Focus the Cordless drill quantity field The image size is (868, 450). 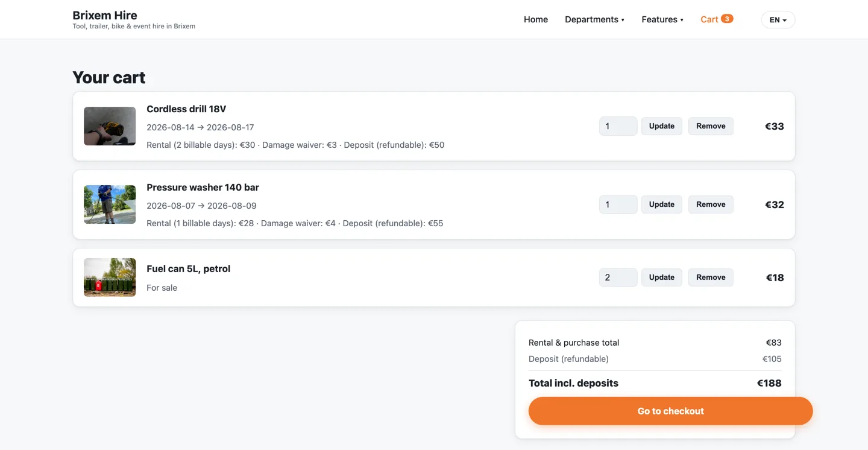(x=618, y=126)
